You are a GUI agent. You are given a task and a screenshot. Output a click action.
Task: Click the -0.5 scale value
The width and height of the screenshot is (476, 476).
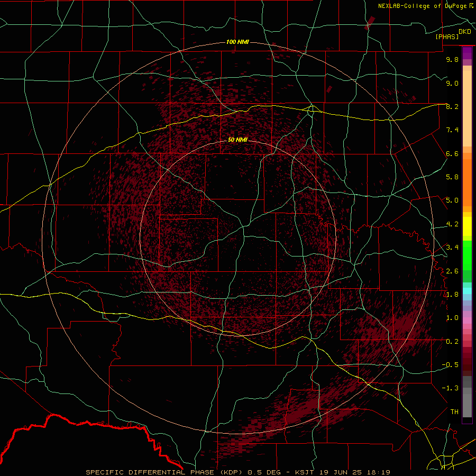tap(450, 365)
